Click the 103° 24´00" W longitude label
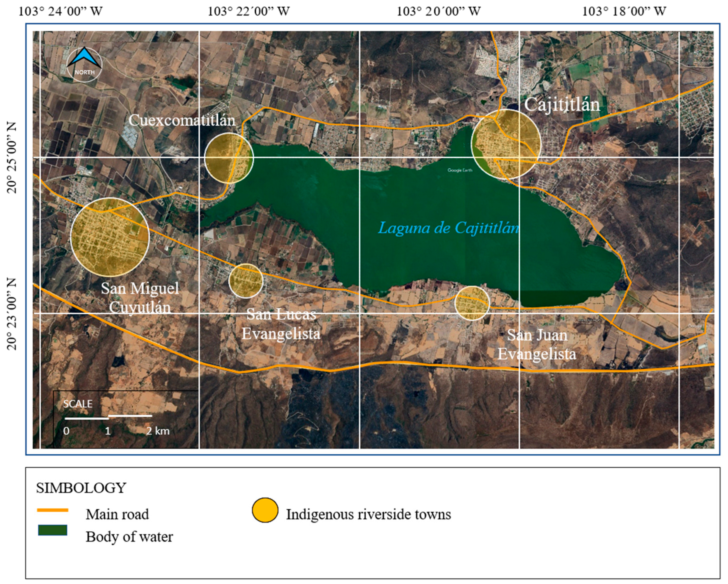Viewport: 728px width, 584px height. click(60, 12)
